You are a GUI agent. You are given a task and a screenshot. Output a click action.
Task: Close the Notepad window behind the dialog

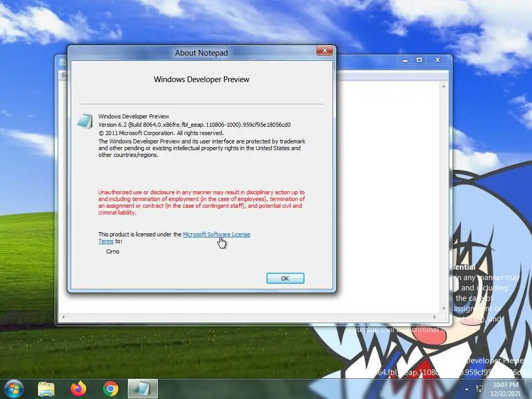click(x=437, y=60)
